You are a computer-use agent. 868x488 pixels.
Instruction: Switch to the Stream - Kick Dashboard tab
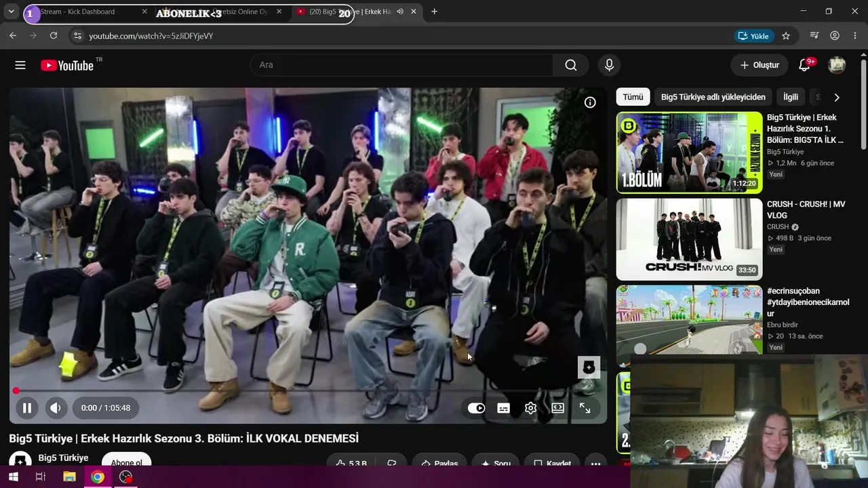pos(77,12)
